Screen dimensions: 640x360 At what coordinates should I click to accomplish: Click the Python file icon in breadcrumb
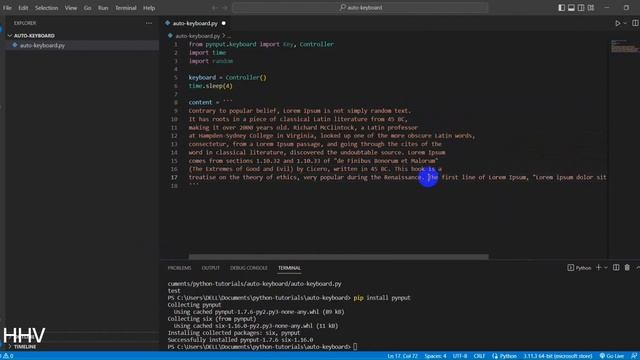[170, 36]
